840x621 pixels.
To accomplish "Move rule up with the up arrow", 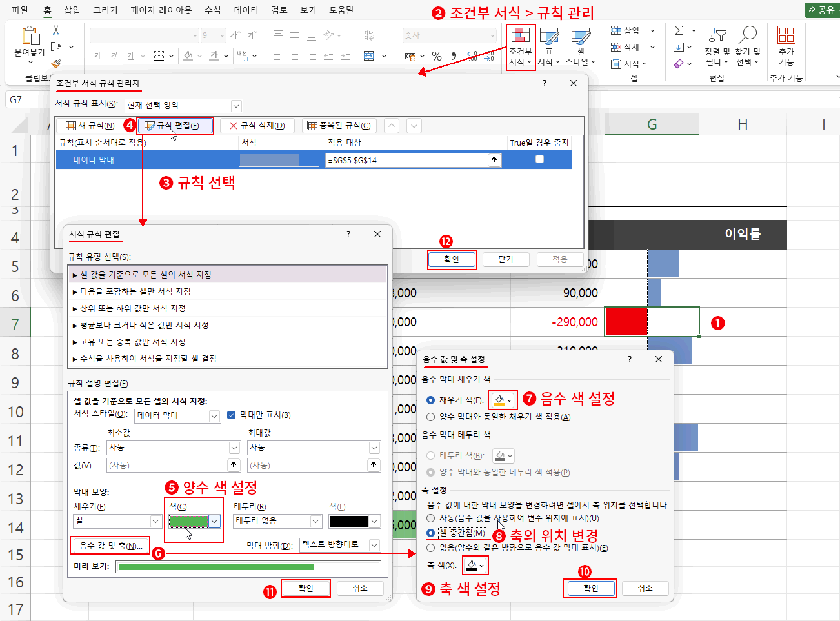I will [x=392, y=126].
